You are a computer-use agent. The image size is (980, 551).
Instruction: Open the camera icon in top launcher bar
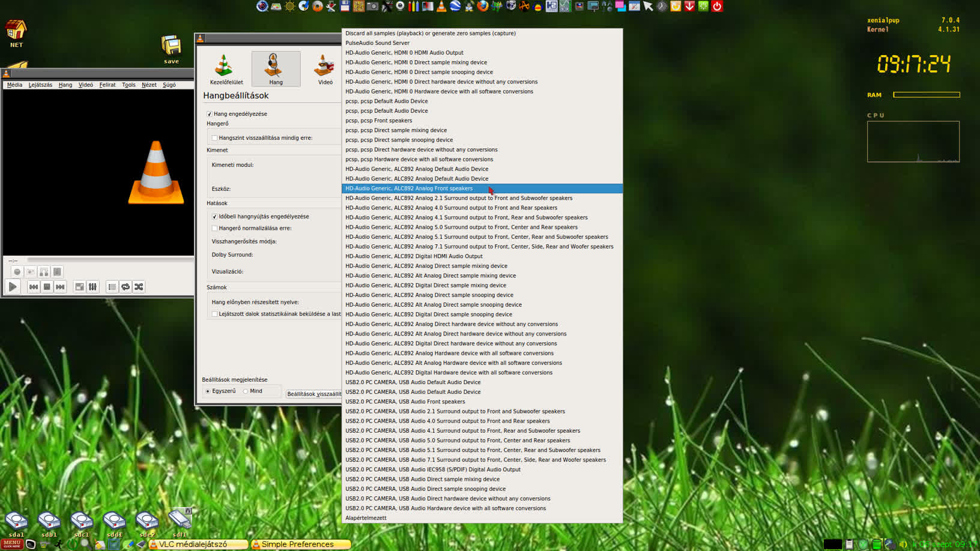pos(372,6)
